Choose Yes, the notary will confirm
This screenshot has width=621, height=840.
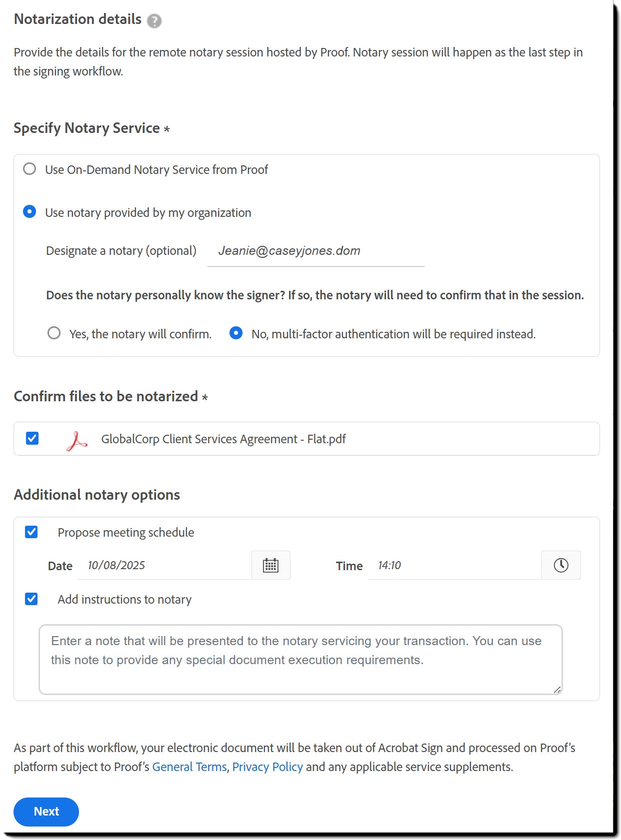[54, 333]
